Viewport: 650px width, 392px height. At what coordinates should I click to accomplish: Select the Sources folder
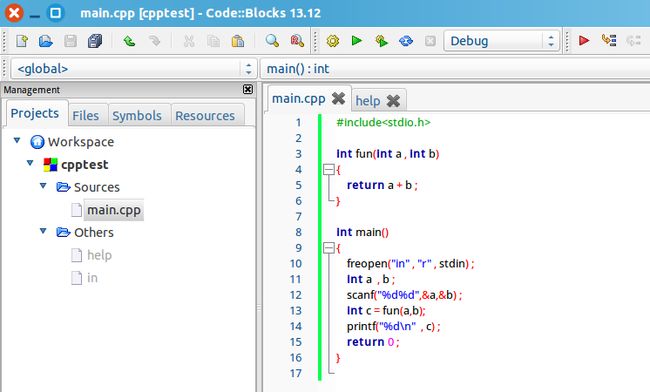pos(97,187)
